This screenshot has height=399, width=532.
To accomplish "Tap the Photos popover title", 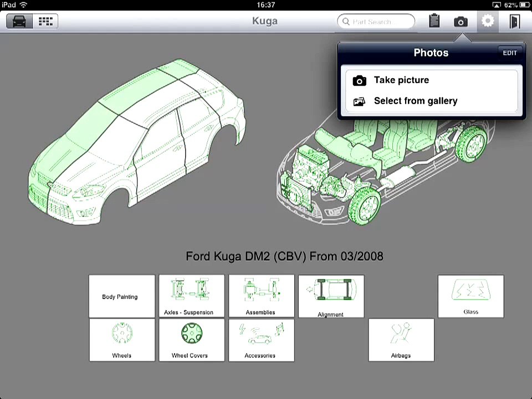I will [x=431, y=53].
